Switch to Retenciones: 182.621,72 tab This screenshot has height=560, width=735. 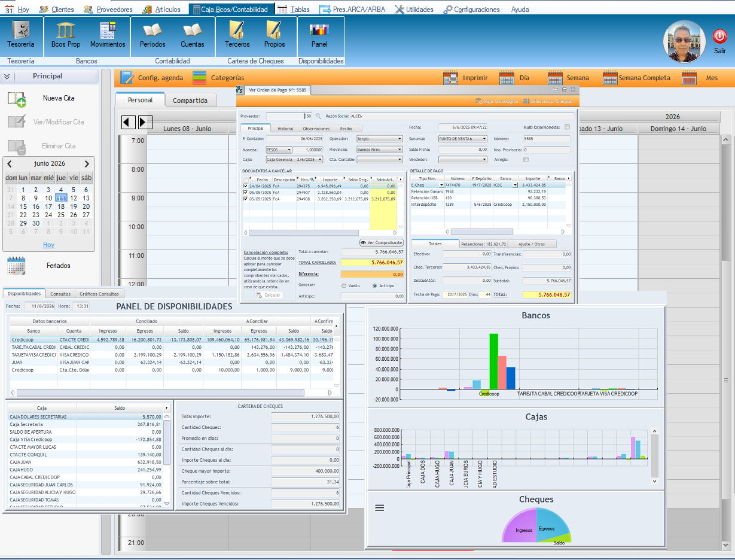click(x=483, y=244)
